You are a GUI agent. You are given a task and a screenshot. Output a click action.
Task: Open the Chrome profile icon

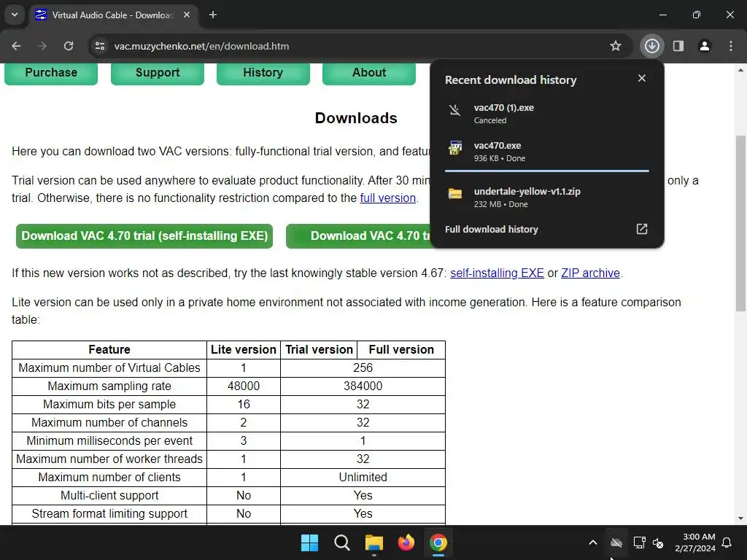tap(704, 46)
